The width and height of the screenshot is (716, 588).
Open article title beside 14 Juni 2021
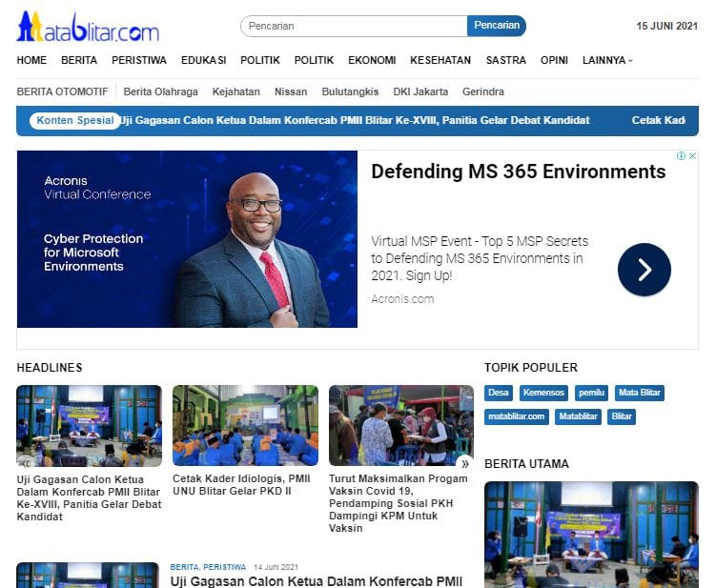pyautogui.click(x=317, y=581)
